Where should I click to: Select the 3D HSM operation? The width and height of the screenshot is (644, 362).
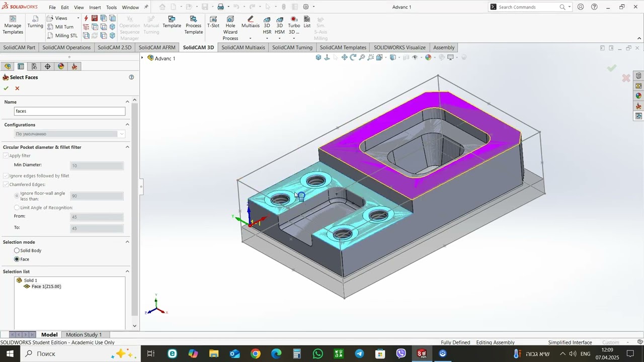(280, 25)
